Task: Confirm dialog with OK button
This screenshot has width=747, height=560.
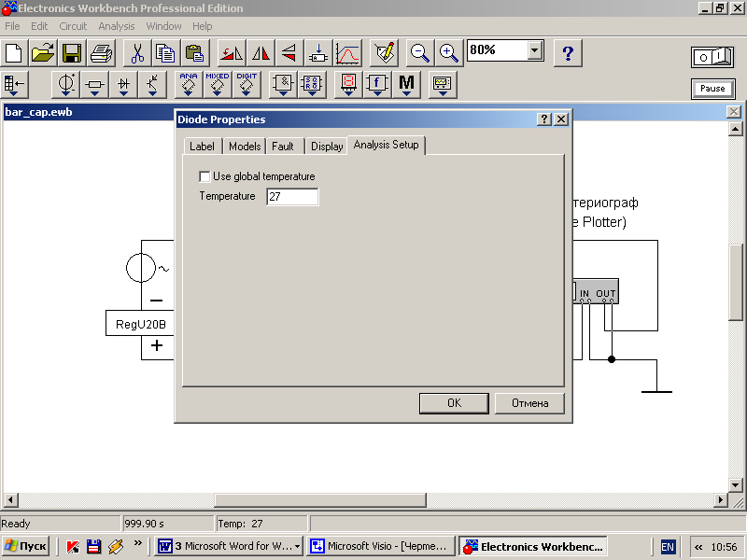Action: [454, 403]
